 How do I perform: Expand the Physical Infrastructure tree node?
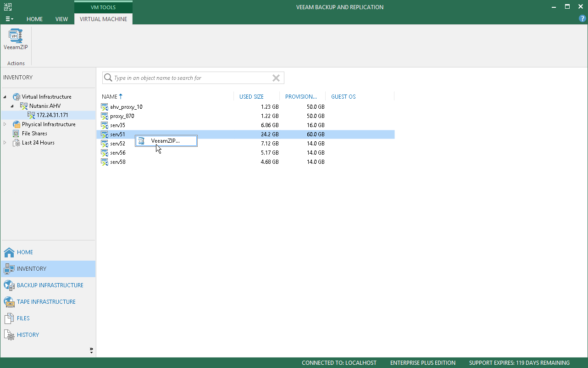6,124
